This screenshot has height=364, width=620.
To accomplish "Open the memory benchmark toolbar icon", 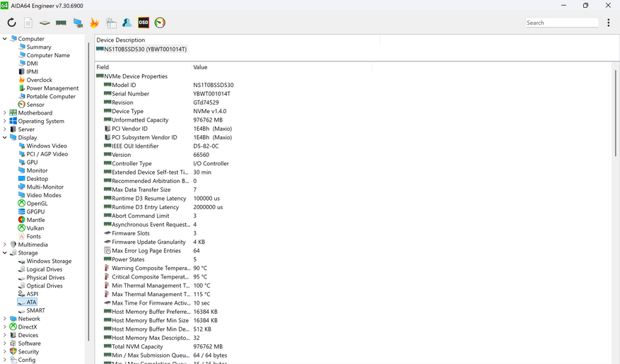I will coord(61,23).
